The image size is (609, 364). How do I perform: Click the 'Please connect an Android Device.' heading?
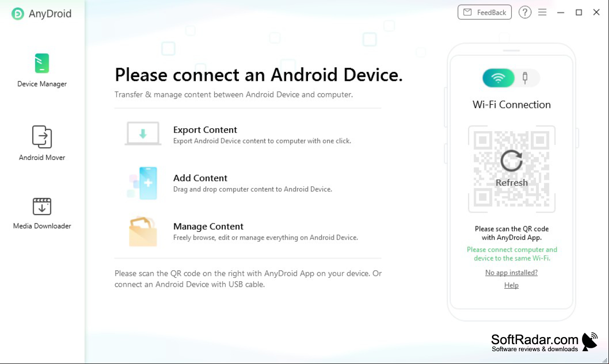[x=259, y=75]
